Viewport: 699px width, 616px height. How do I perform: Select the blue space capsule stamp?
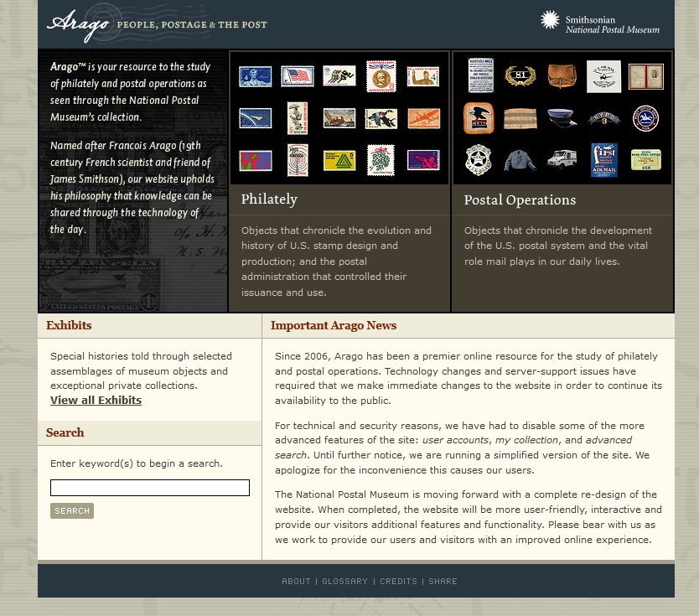tap(255, 118)
